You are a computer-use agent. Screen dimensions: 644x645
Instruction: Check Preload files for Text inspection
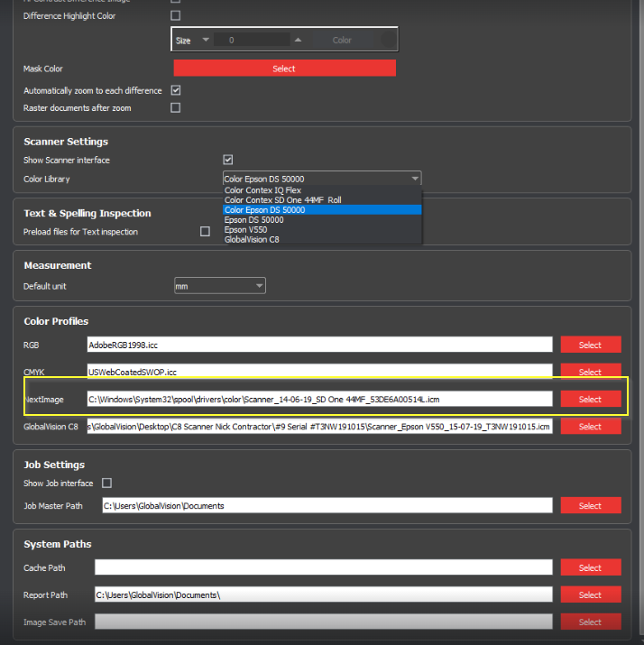[x=205, y=232]
